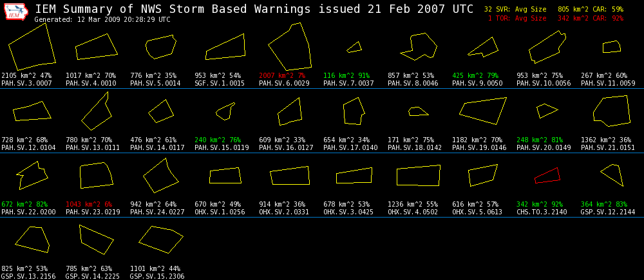Select the polygon above PAH.SV.6.0029
This screenshot has height=280, width=644.
290,46
